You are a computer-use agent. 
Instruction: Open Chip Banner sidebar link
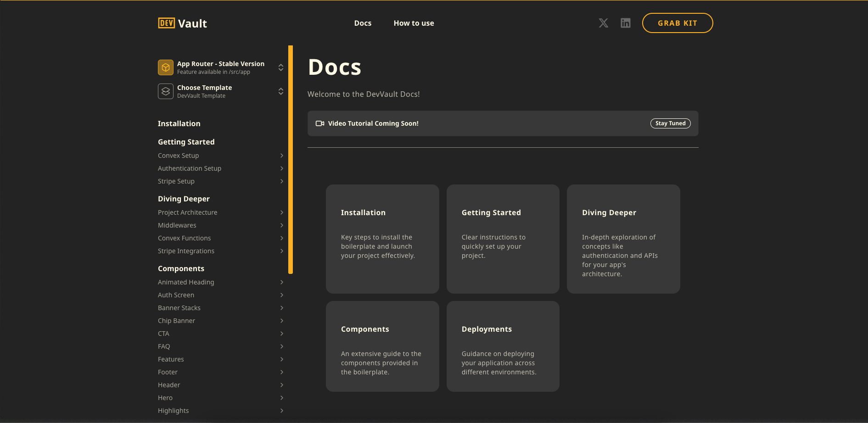pyautogui.click(x=177, y=321)
